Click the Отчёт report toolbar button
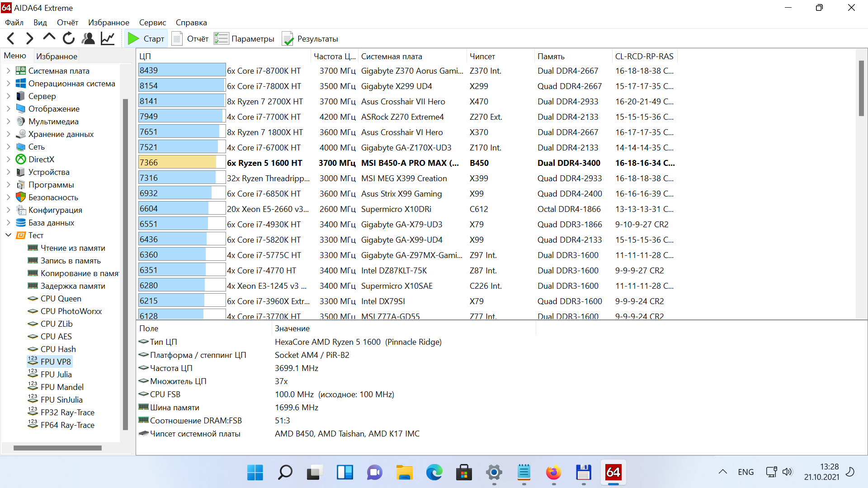Screen dimensions: 868x488 190,39
